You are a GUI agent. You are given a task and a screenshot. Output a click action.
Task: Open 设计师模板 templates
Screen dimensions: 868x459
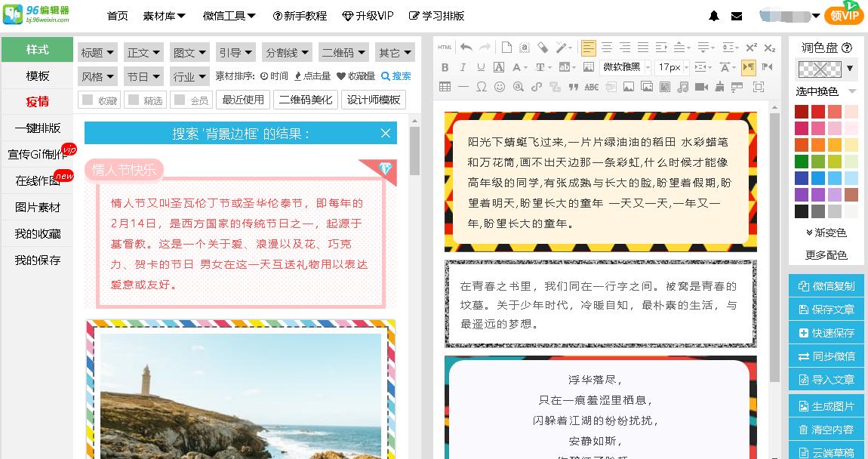375,99
